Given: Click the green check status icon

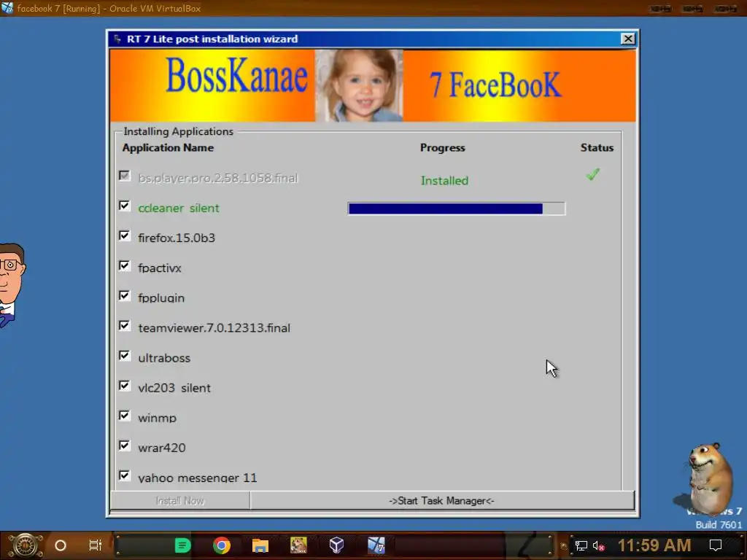Looking at the screenshot, I should tap(593, 175).
